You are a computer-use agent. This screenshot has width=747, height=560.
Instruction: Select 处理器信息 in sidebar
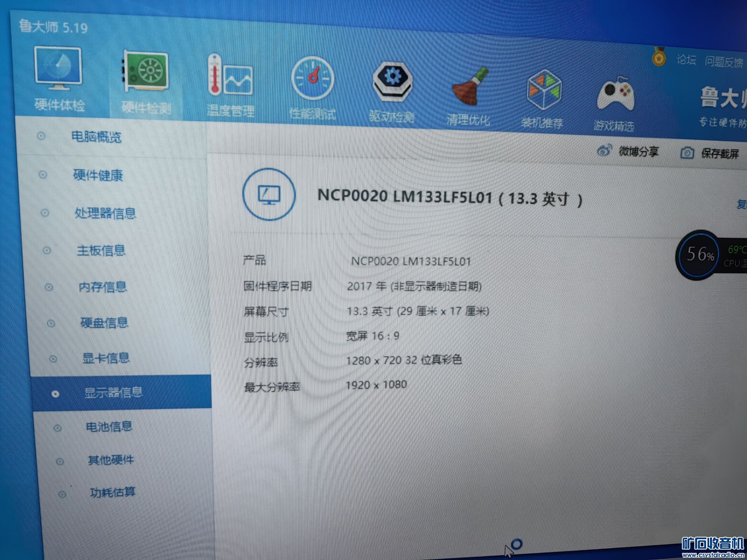105,213
